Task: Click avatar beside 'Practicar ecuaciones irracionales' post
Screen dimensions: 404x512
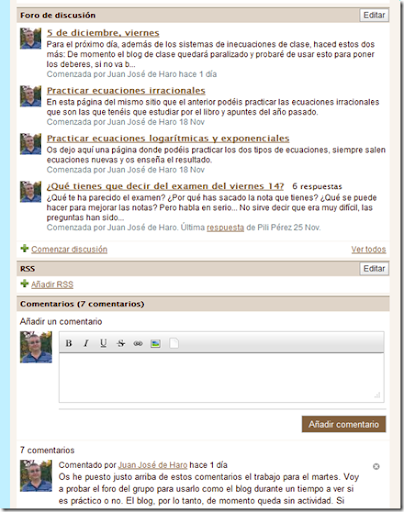Action: (x=30, y=96)
